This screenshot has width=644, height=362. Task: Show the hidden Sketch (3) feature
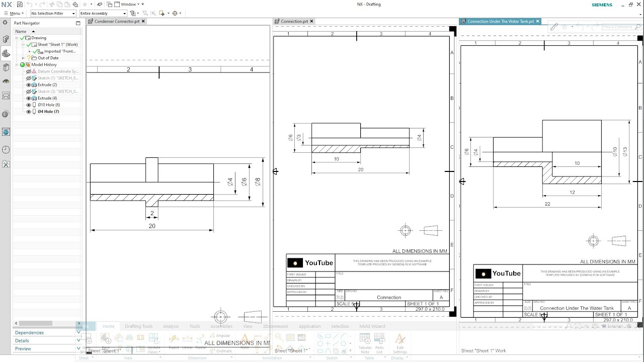tap(29, 92)
